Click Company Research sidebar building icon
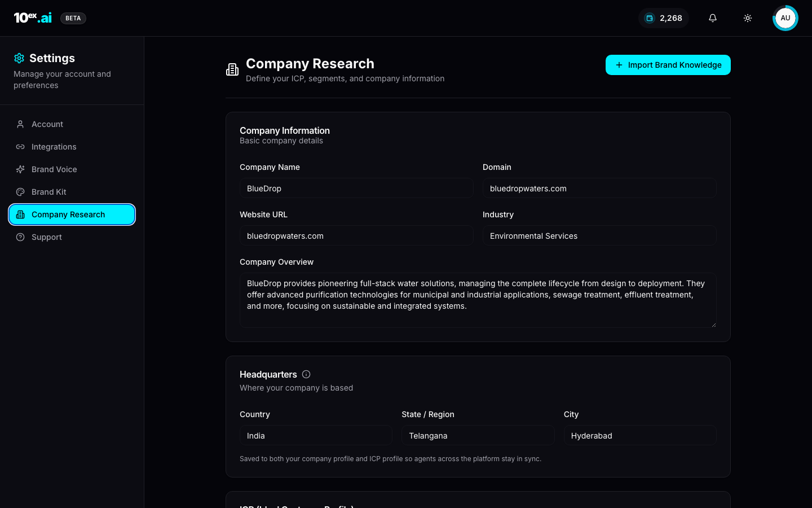Image resolution: width=812 pixels, height=508 pixels. (x=20, y=214)
